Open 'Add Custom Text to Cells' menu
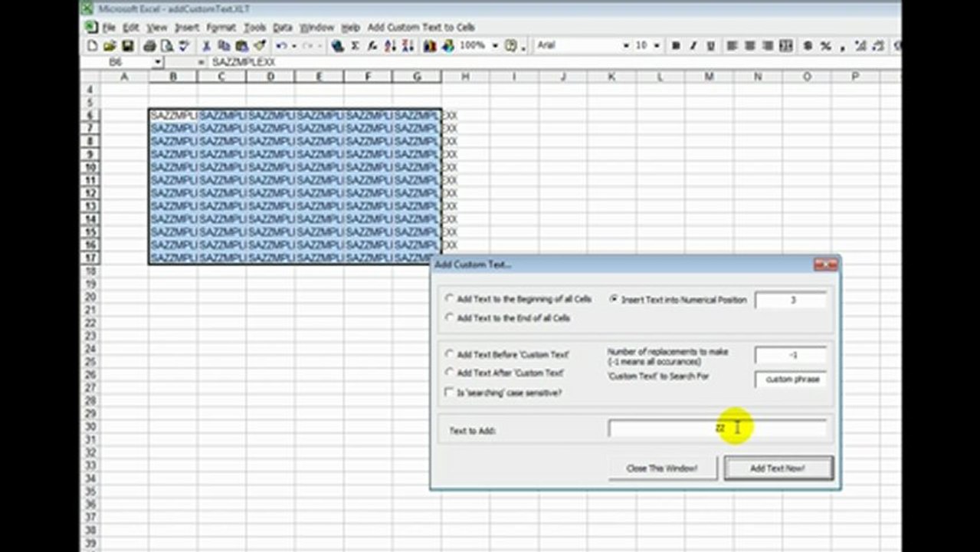This screenshot has width=980, height=552. (x=421, y=27)
